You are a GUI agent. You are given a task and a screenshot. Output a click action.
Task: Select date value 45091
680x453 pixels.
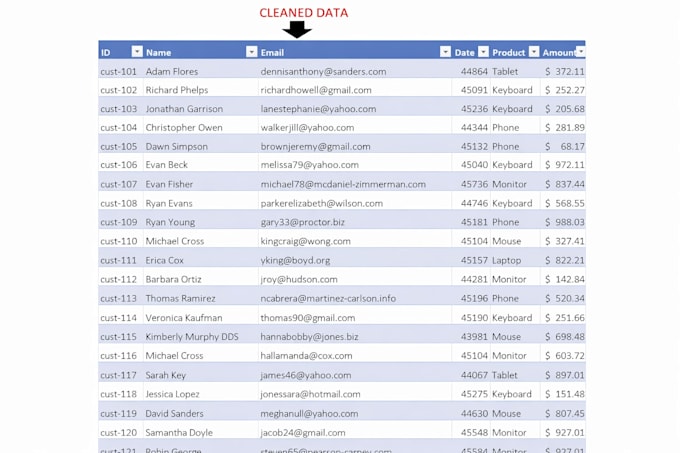point(474,90)
